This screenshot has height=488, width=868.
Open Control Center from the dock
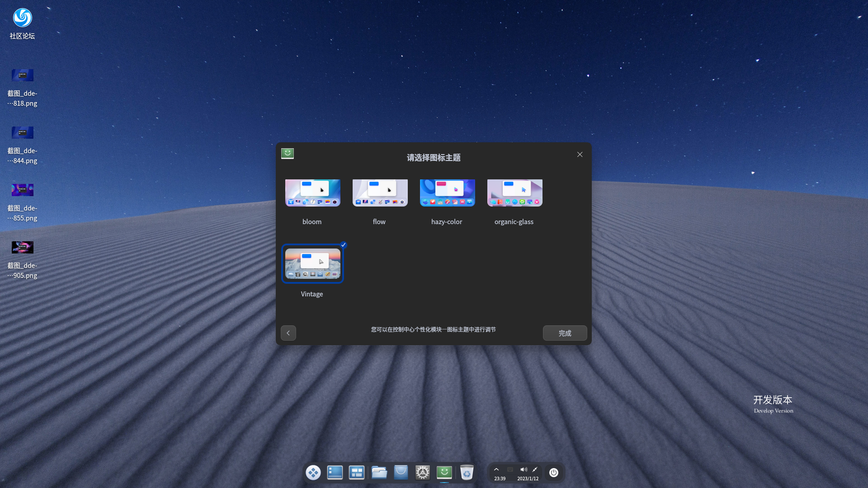tap(423, 473)
